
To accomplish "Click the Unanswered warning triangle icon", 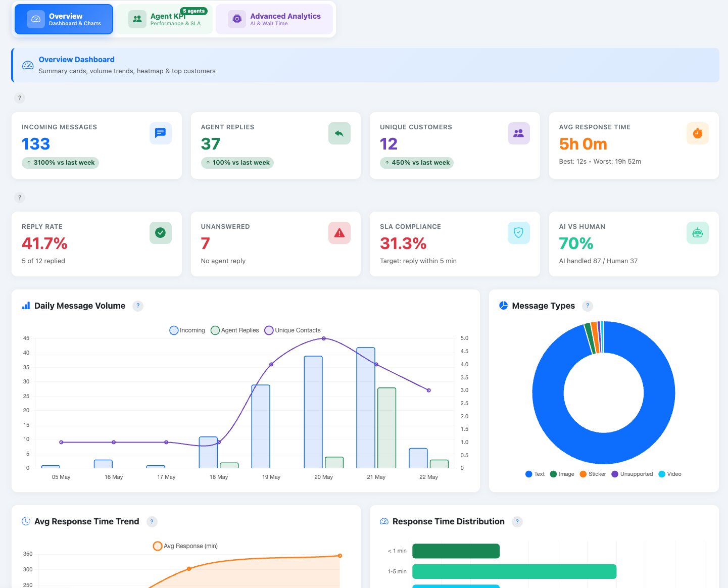I will point(339,233).
